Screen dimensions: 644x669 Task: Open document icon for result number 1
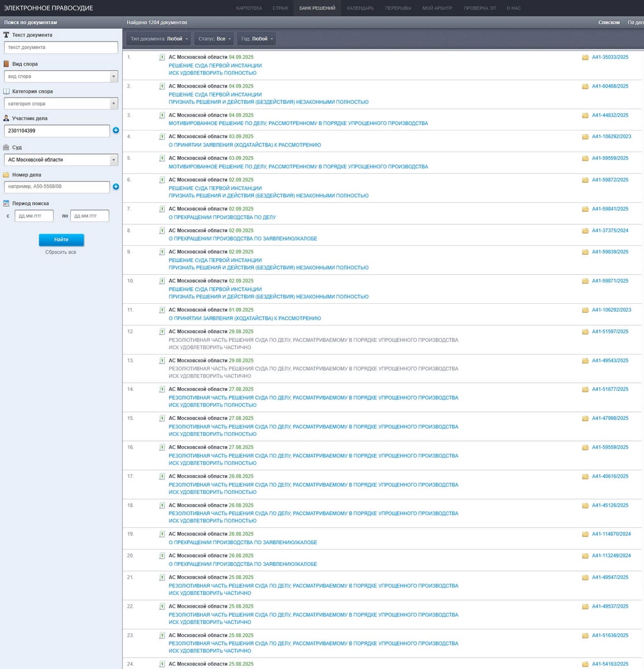click(162, 57)
